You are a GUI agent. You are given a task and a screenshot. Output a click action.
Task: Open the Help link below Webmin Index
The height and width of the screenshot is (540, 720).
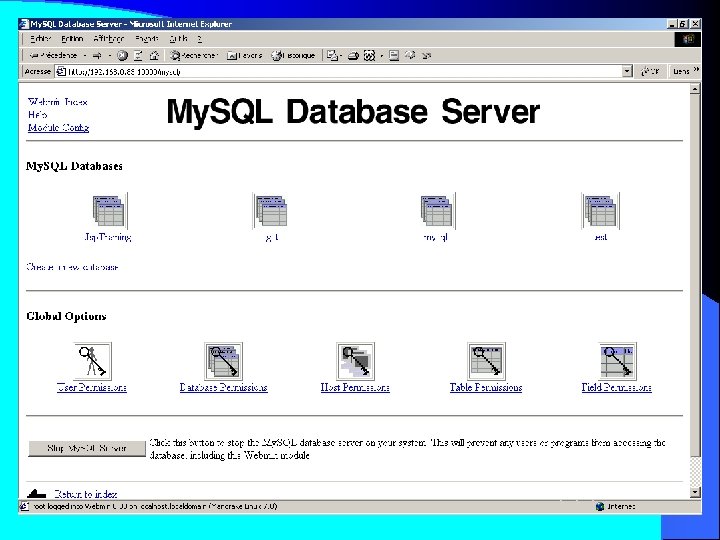click(x=37, y=114)
